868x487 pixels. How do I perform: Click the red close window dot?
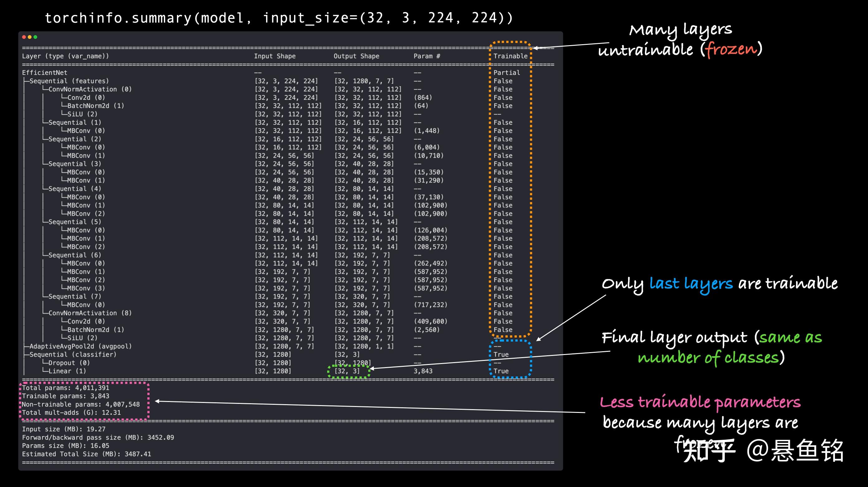tap(24, 37)
